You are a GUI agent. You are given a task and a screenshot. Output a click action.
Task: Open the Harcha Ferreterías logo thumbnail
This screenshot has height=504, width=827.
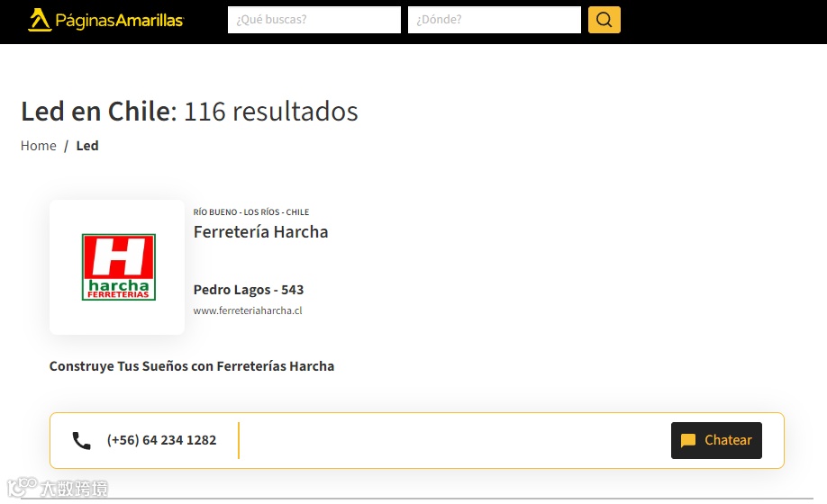(x=117, y=267)
